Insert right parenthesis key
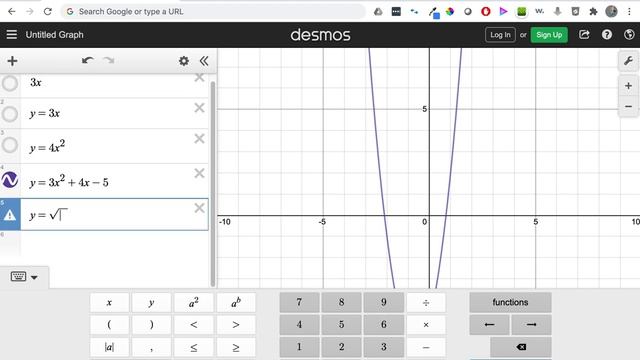640x360 pixels. (x=151, y=324)
